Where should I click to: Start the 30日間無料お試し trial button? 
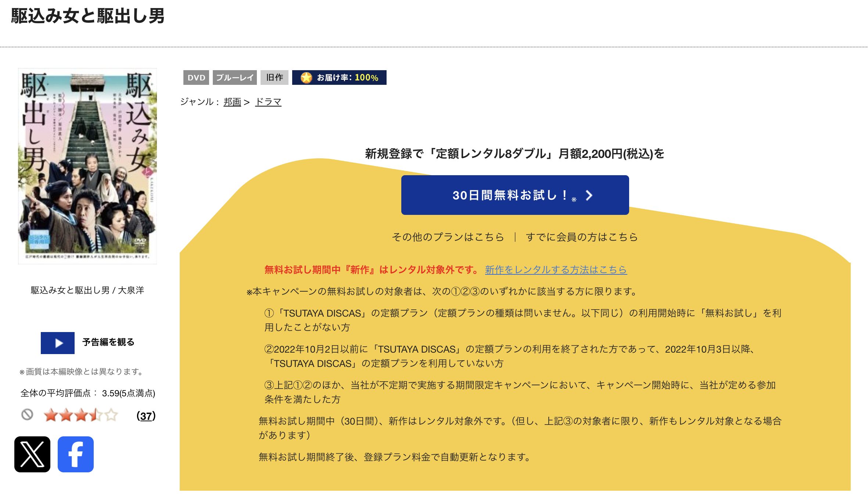515,195
